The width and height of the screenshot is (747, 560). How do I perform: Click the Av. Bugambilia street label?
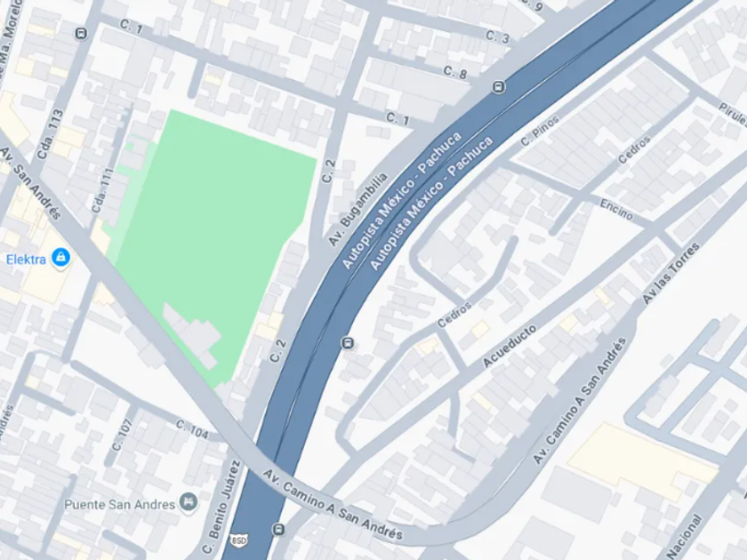357,210
